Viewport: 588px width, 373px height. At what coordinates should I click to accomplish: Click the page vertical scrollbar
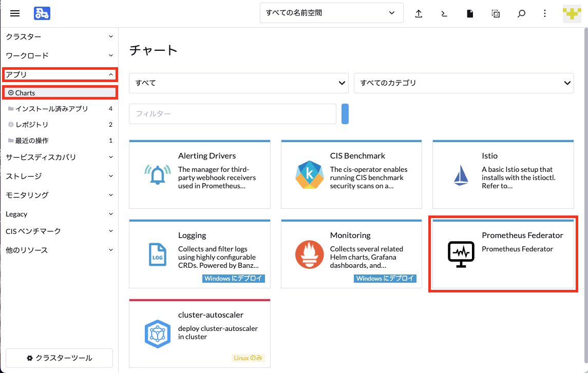[586, 195]
